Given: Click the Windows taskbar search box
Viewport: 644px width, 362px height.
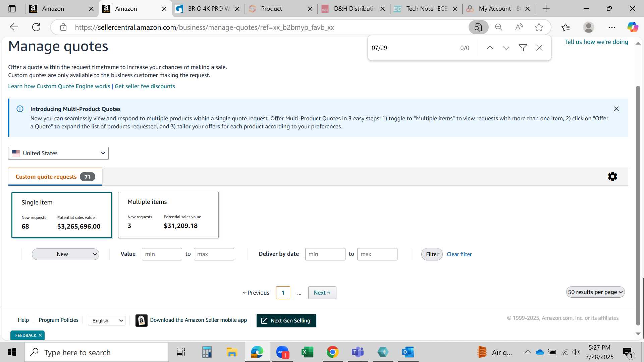Looking at the screenshot, I should point(97,352).
